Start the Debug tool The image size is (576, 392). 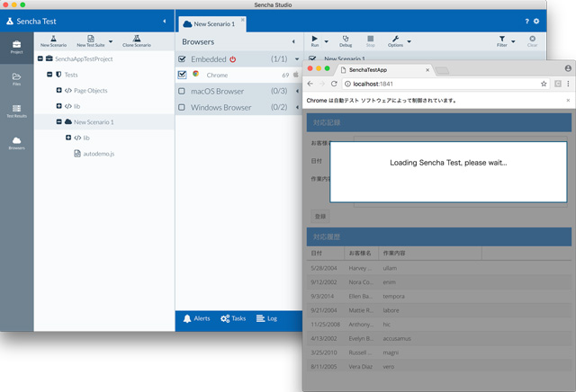pos(346,40)
